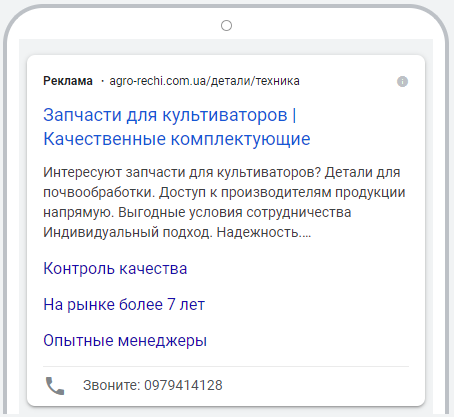The image size is (454, 417).
Task: Click truncated text 'Надежность…' at description end
Action: pyautogui.click(x=264, y=232)
